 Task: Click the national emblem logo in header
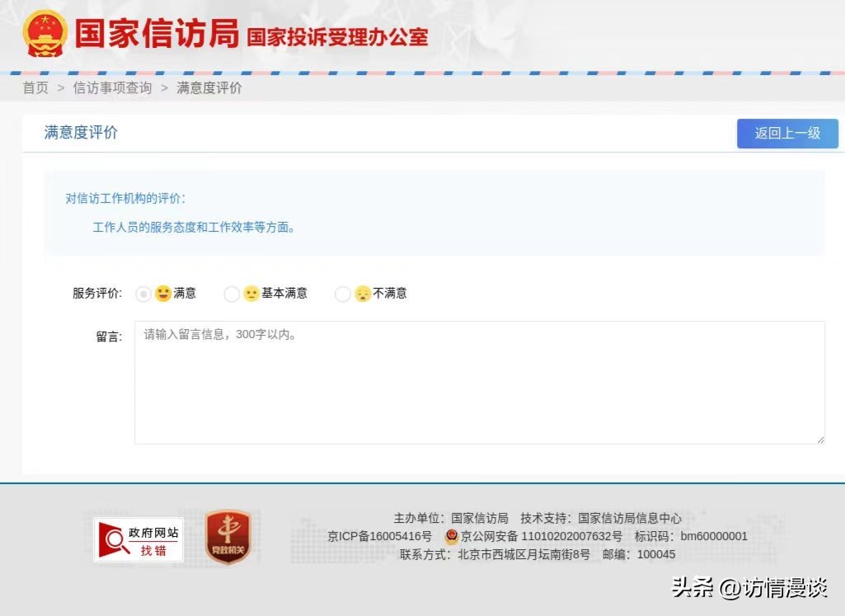[x=45, y=34]
